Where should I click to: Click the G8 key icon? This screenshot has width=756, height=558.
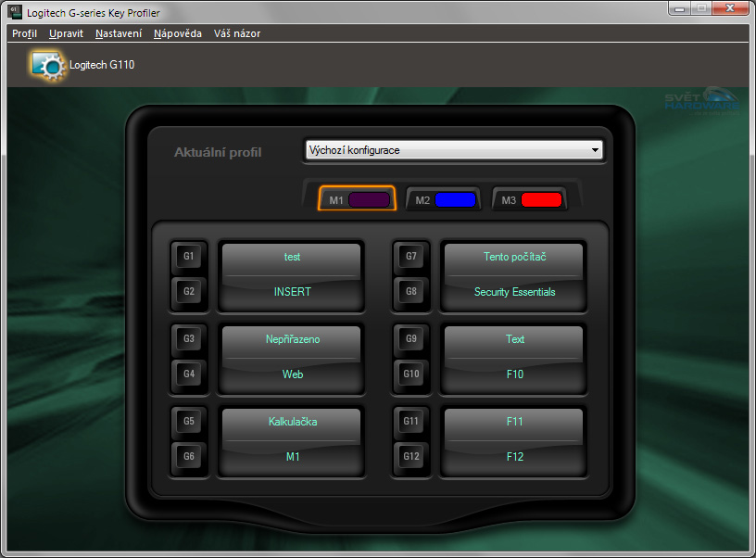tap(410, 292)
